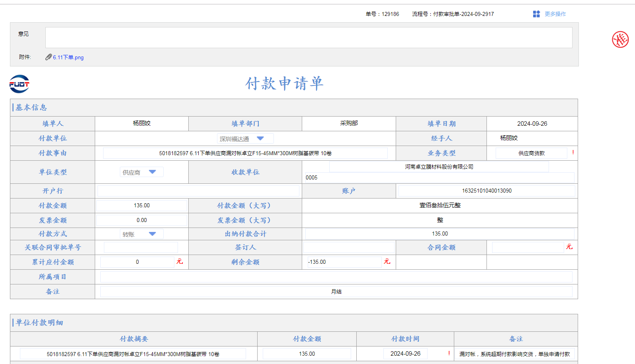Click the 付款摘要 detail row field
The width and height of the screenshot is (635, 364).
point(133,354)
